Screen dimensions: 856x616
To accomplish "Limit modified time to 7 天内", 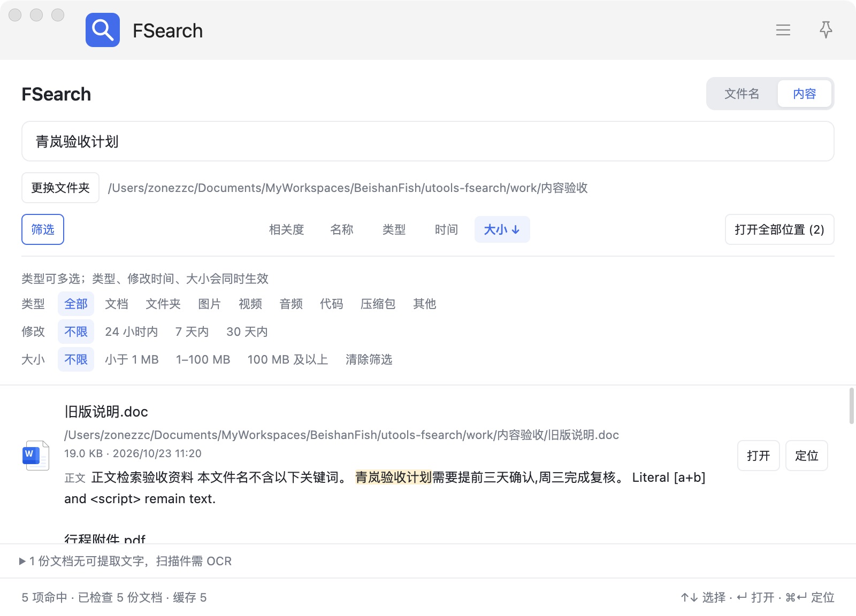I will [192, 332].
